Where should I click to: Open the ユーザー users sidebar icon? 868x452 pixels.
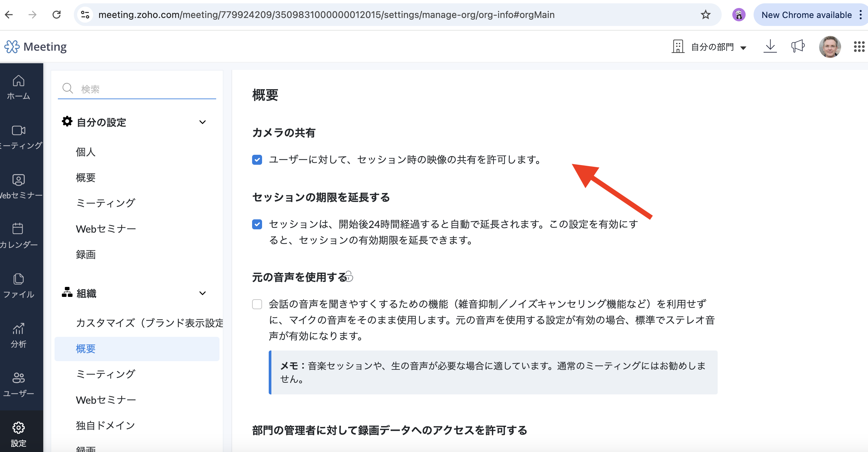click(19, 384)
